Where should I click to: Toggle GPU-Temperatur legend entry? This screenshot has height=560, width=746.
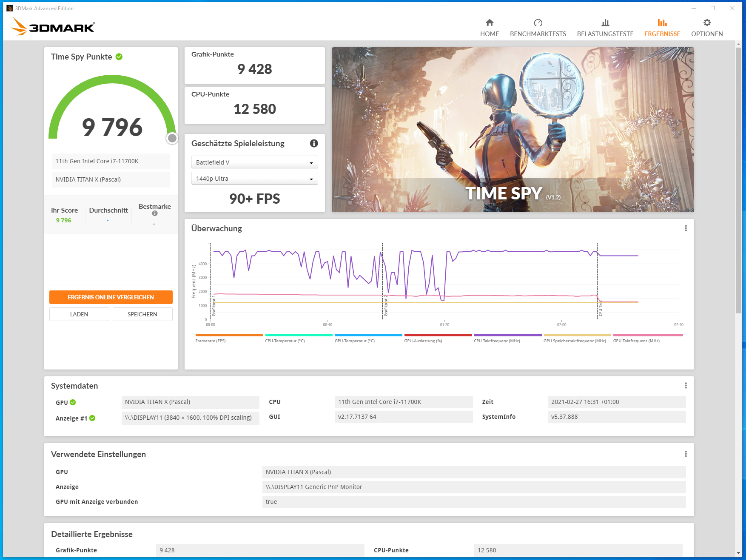click(368, 338)
